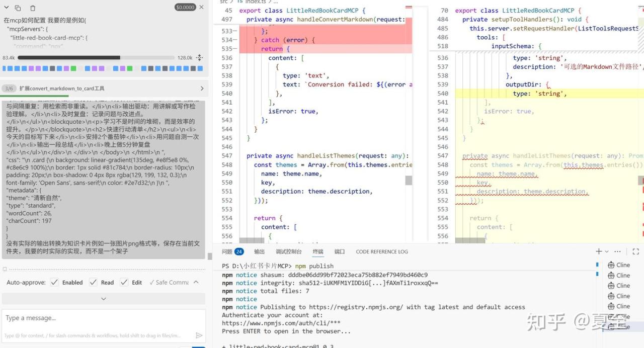The width and height of the screenshot is (644, 348).
Task: Click the condense context icon beside 128.0k
Action: tap(199, 58)
